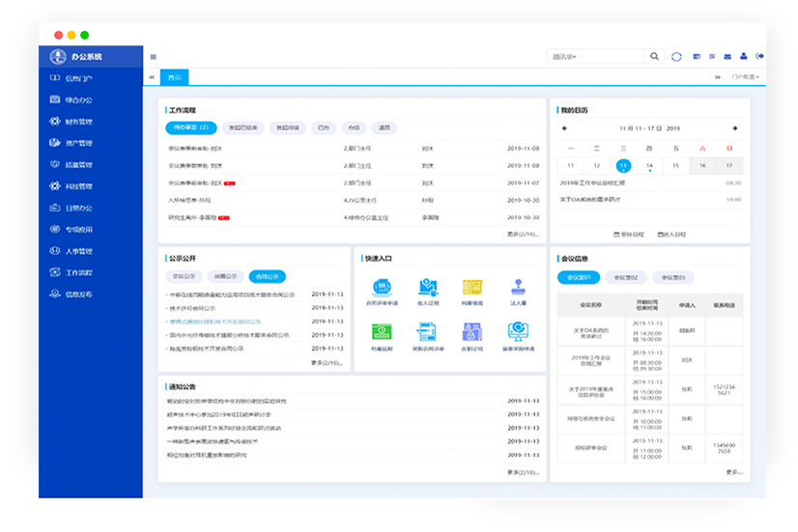
Task: Click the 法人章 stamp icon
Action: (518, 288)
